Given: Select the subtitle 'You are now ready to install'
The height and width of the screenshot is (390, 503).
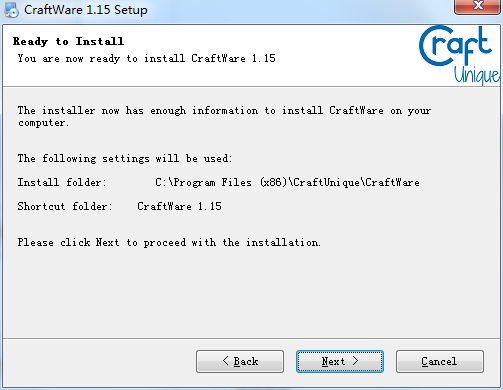Looking at the screenshot, I should tap(101, 58).
